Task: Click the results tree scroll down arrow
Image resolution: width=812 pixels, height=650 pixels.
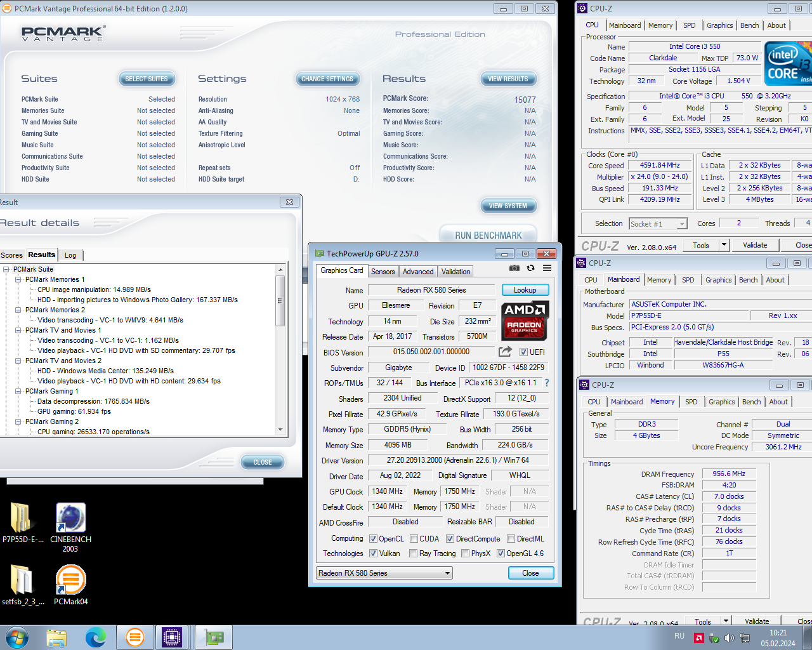Action: point(280,430)
